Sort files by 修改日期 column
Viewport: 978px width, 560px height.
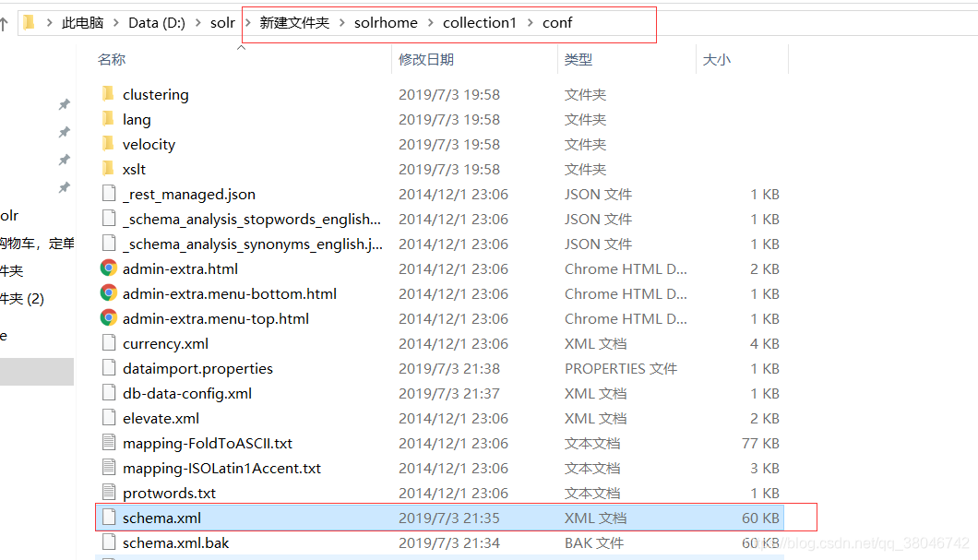click(x=425, y=58)
